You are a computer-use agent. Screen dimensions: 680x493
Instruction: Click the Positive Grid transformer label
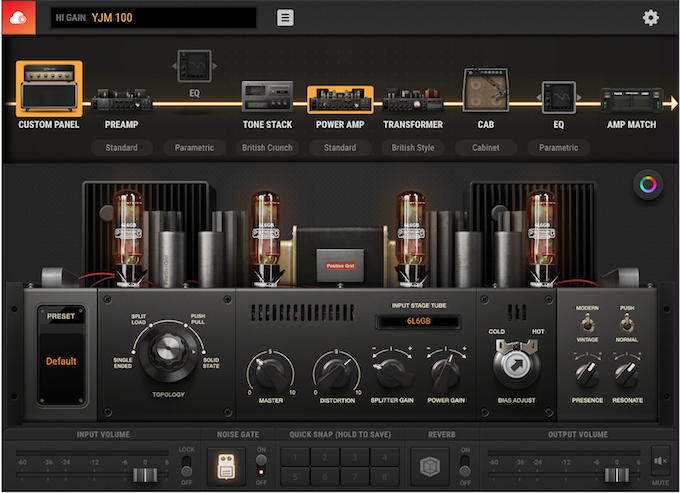pyautogui.click(x=340, y=265)
